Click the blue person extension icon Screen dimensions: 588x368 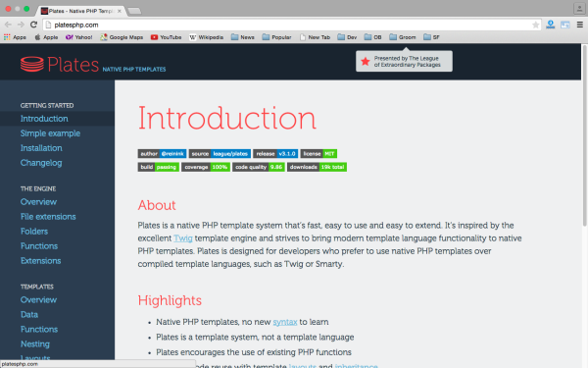tap(550, 25)
